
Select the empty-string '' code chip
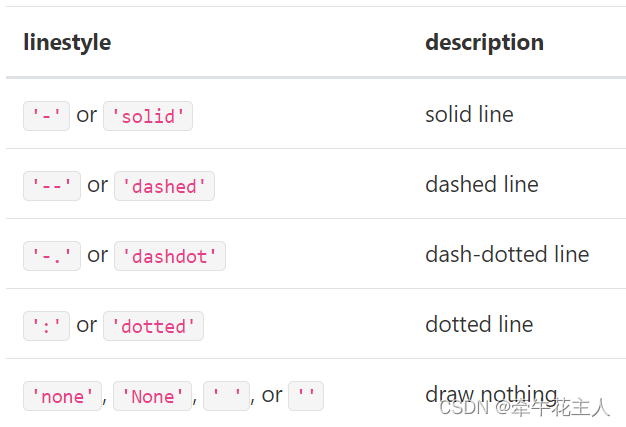pyautogui.click(x=305, y=396)
